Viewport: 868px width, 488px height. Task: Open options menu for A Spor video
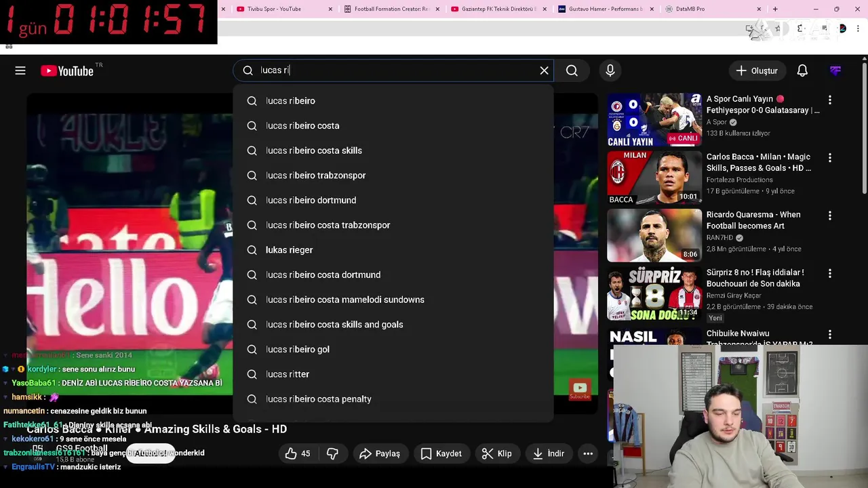pos(829,100)
